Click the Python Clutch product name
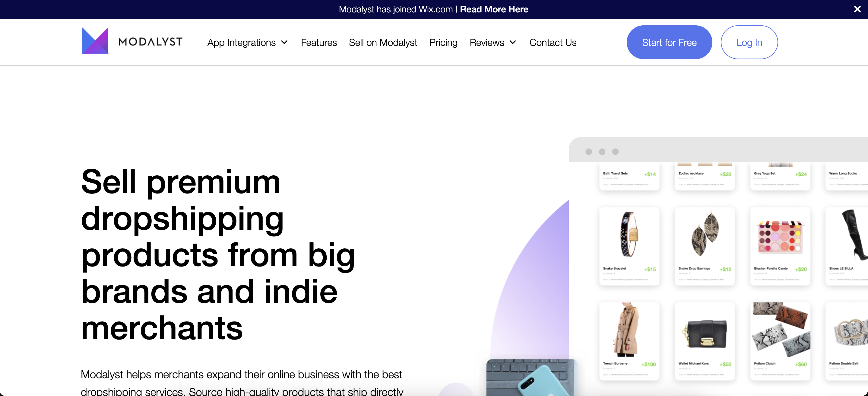Viewport: 868px width, 396px height. [765, 364]
